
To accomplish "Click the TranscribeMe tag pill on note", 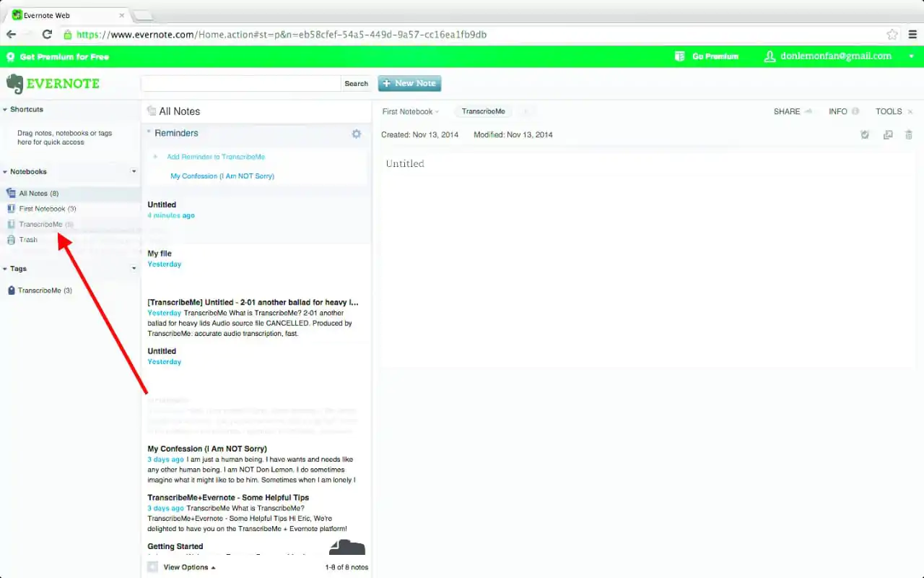I will 483,111.
